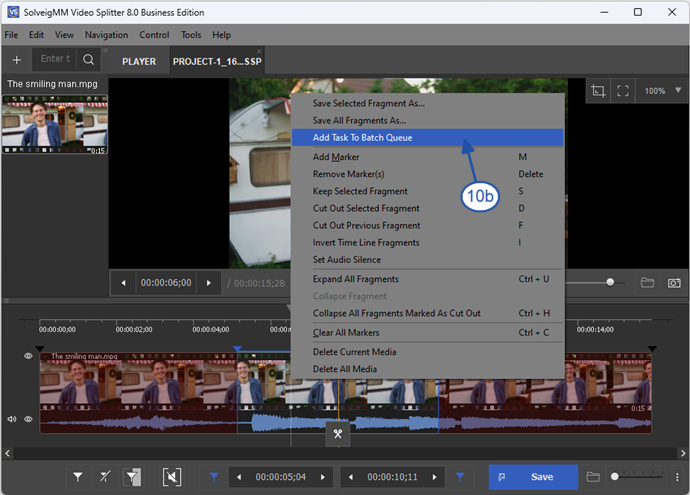Collapse the media panel chevron
This screenshot has height=495, width=690.
click(x=105, y=50)
